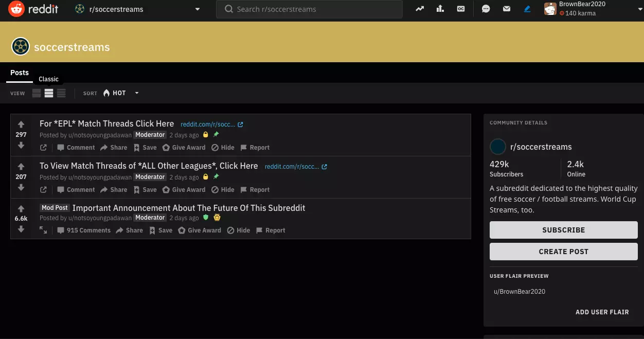This screenshot has height=339, width=644.
Task: Switch to Card view layout
Action: point(37,93)
